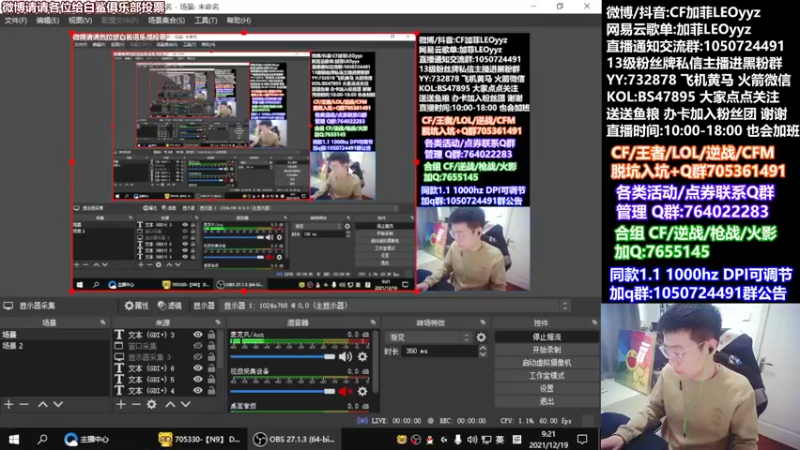Move source down in sources list

[x=186, y=404]
